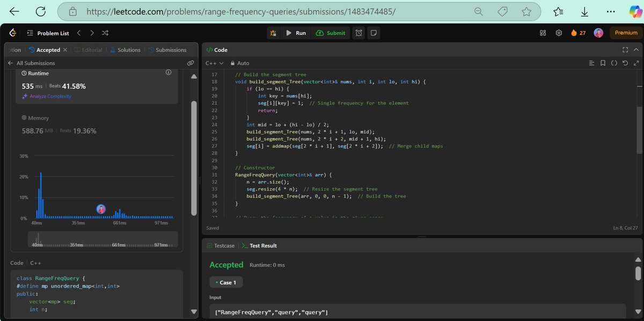This screenshot has height=321, width=644.
Task: Click the curly braces code icon
Action: pyautogui.click(x=614, y=63)
